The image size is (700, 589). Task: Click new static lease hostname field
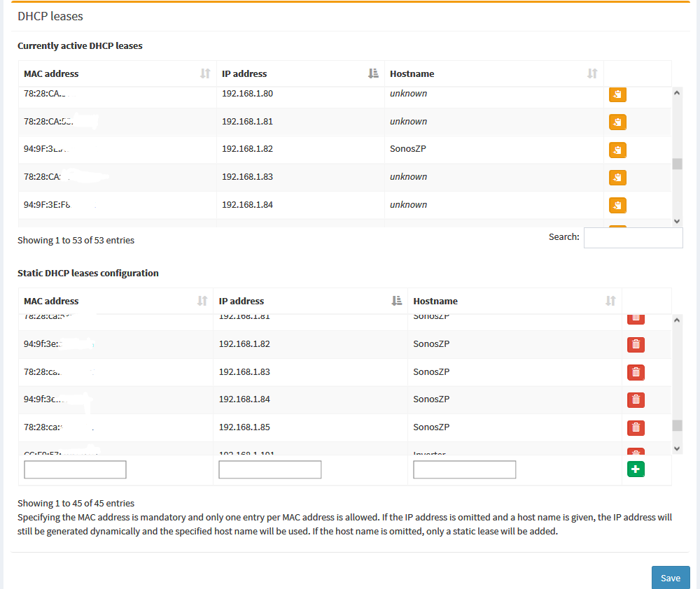pos(464,469)
